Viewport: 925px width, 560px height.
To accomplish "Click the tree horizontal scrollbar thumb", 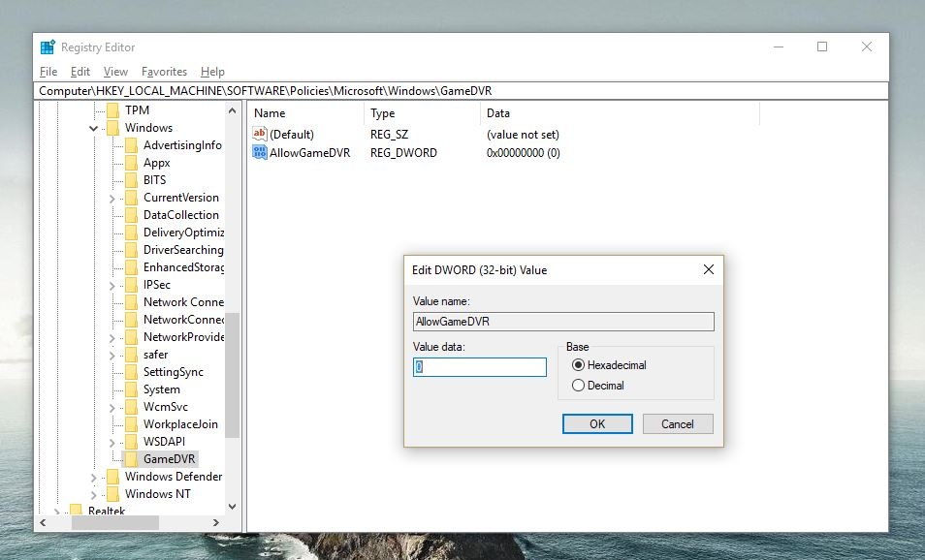I will (115, 522).
